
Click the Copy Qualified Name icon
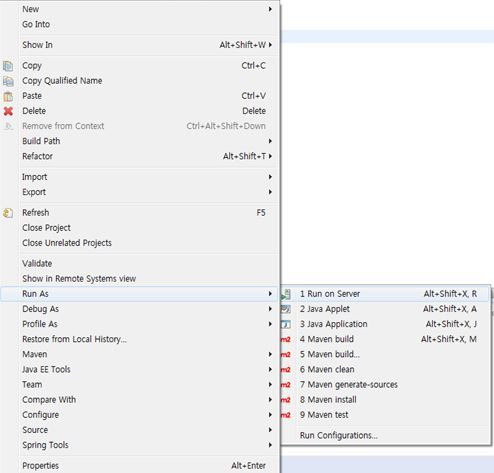tap(8, 81)
